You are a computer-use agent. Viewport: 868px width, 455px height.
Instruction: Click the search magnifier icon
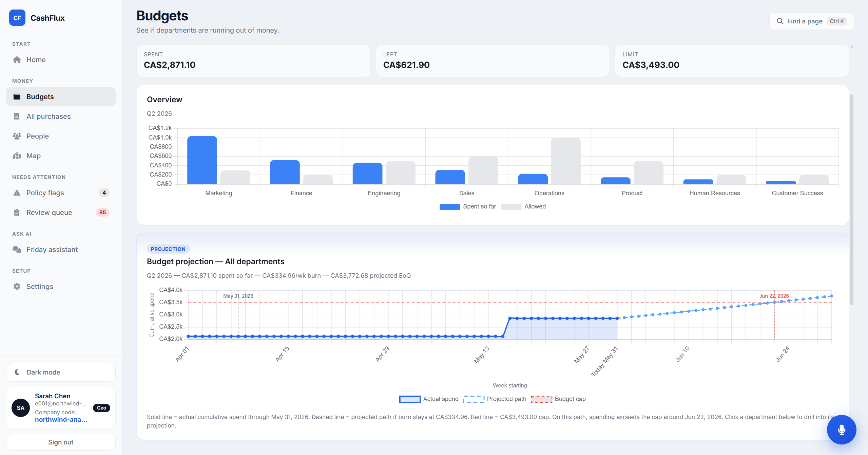pos(780,21)
